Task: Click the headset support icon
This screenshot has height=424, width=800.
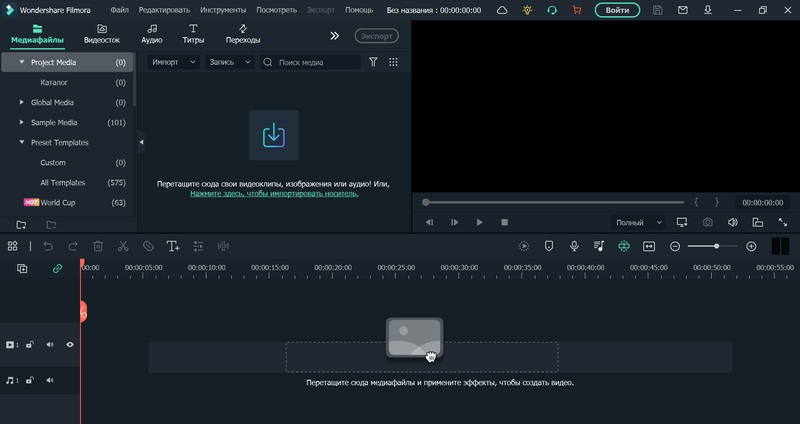Action: tap(551, 10)
